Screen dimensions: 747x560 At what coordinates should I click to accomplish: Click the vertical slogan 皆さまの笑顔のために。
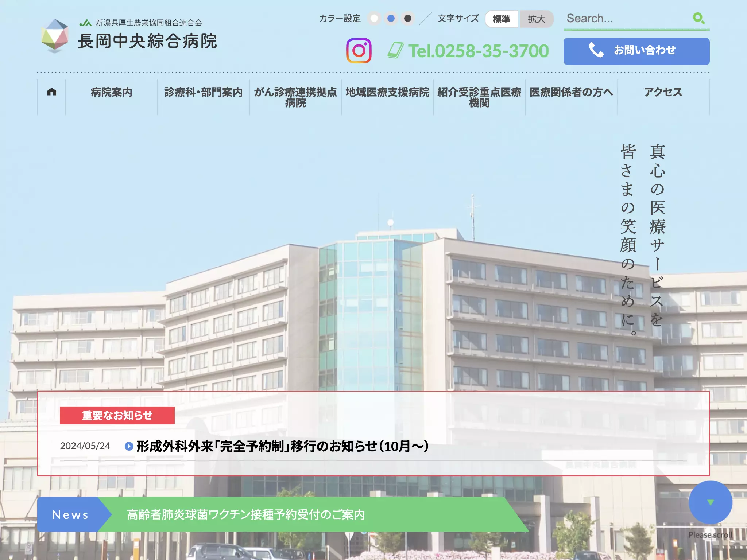[628, 240]
